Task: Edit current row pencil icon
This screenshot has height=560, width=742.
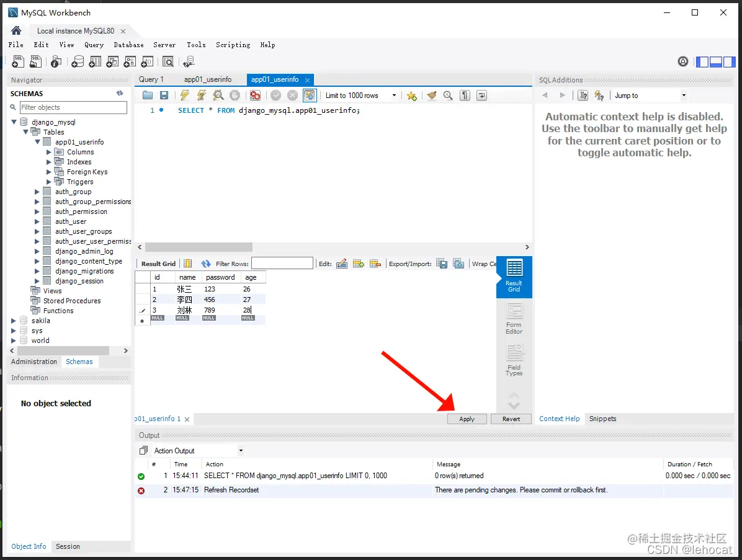Action: (342, 264)
